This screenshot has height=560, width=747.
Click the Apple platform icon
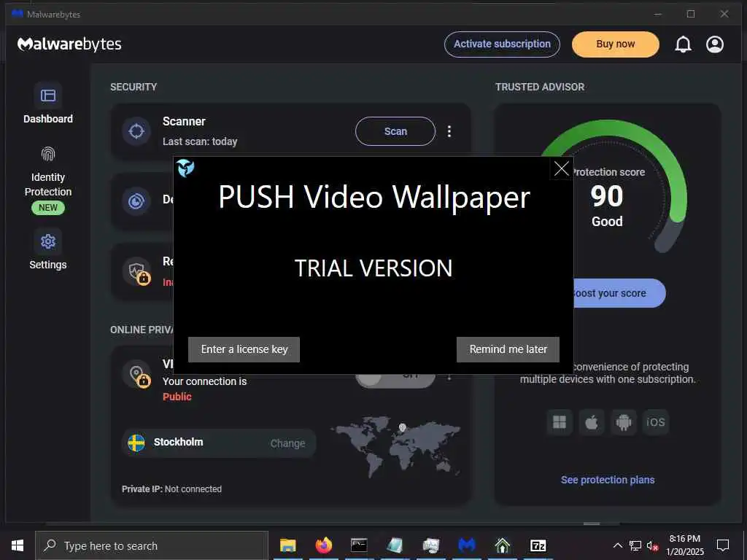point(591,422)
